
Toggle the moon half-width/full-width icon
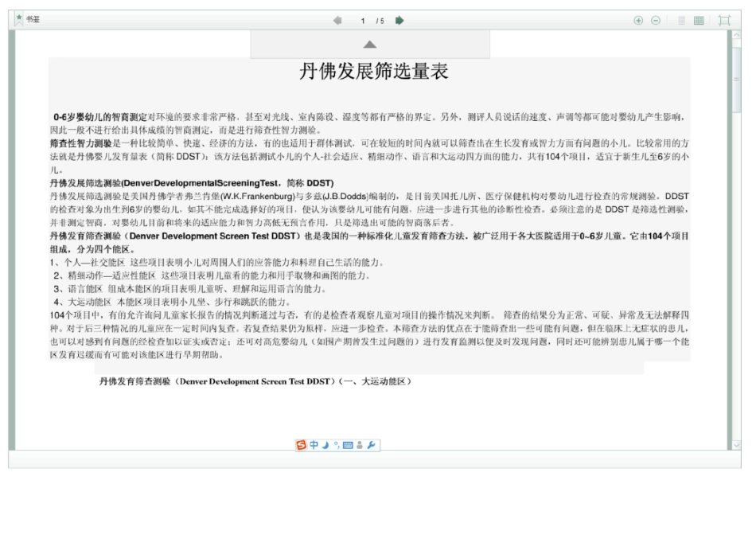pos(325,445)
